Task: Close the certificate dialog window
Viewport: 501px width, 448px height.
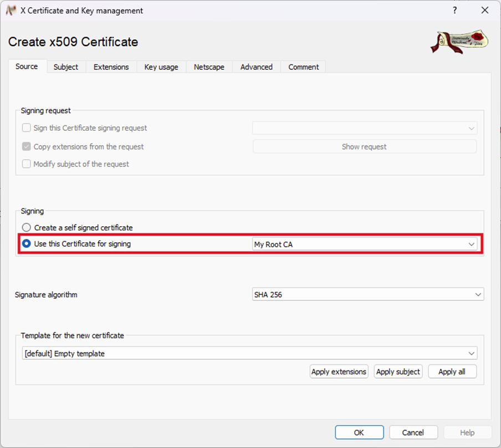Action: 484,11
